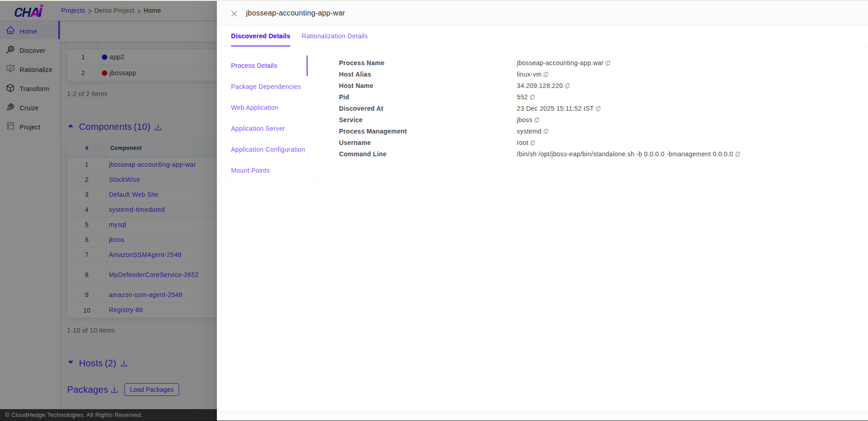Select Process Details side tab
Image resolution: width=868 pixels, height=421 pixels.
[x=254, y=66]
